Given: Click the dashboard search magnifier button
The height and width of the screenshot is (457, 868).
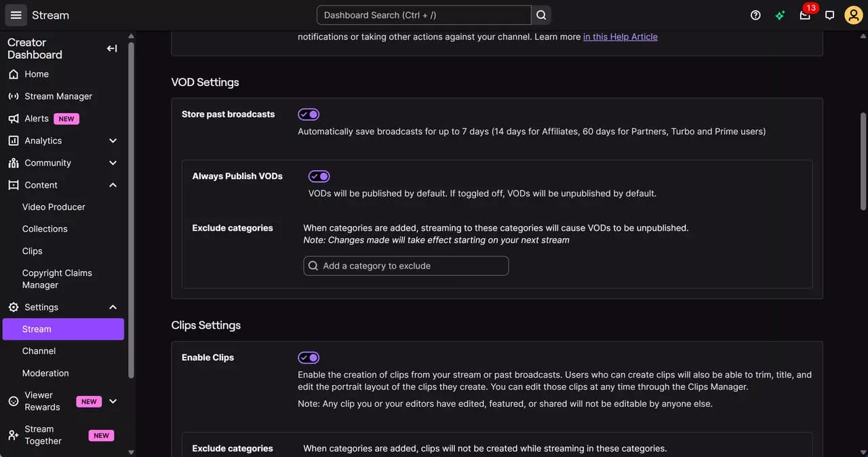Looking at the screenshot, I should pos(541,15).
